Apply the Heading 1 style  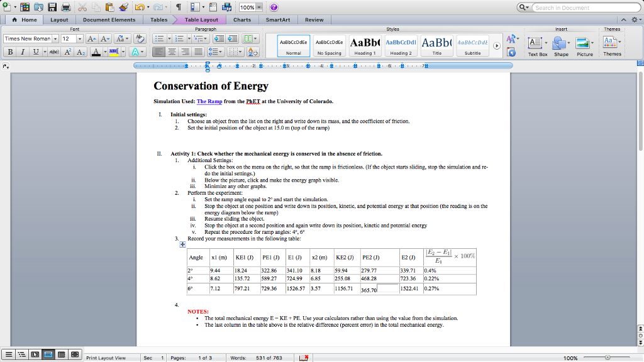364,45
